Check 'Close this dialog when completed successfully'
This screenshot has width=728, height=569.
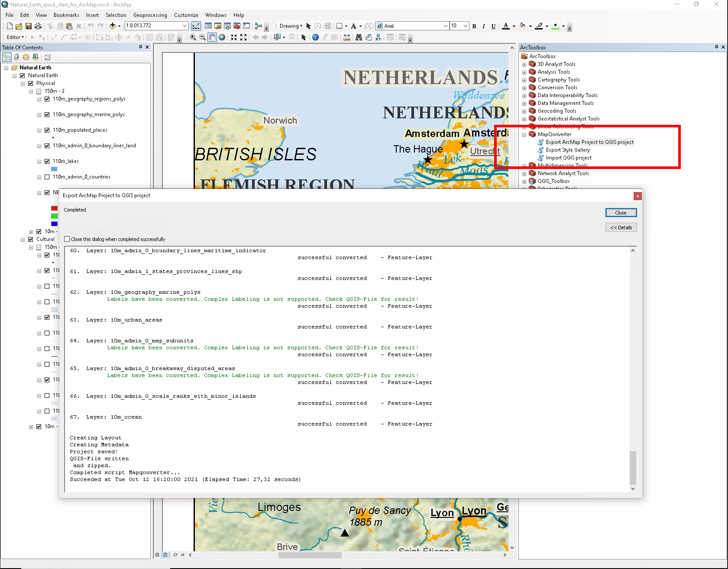(67, 239)
